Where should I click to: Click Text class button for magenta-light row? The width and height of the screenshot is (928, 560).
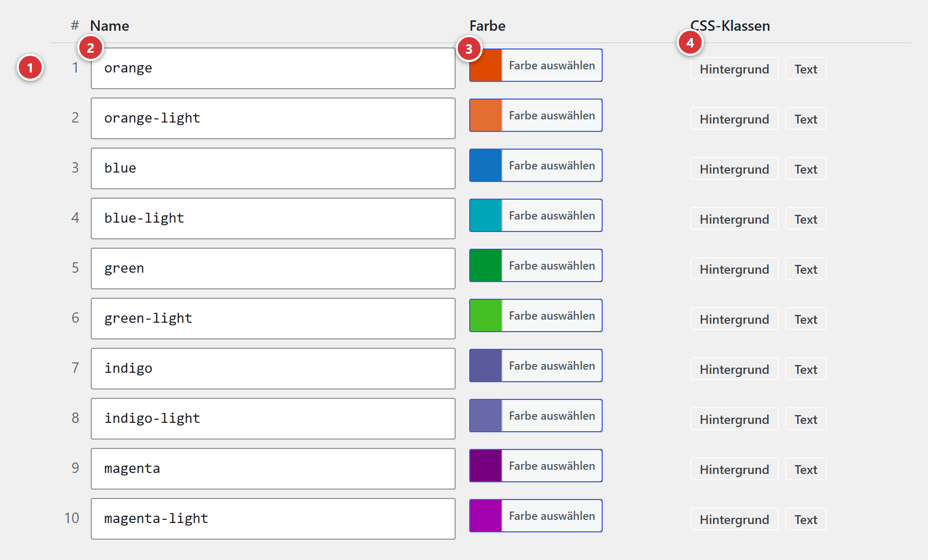(x=805, y=519)
